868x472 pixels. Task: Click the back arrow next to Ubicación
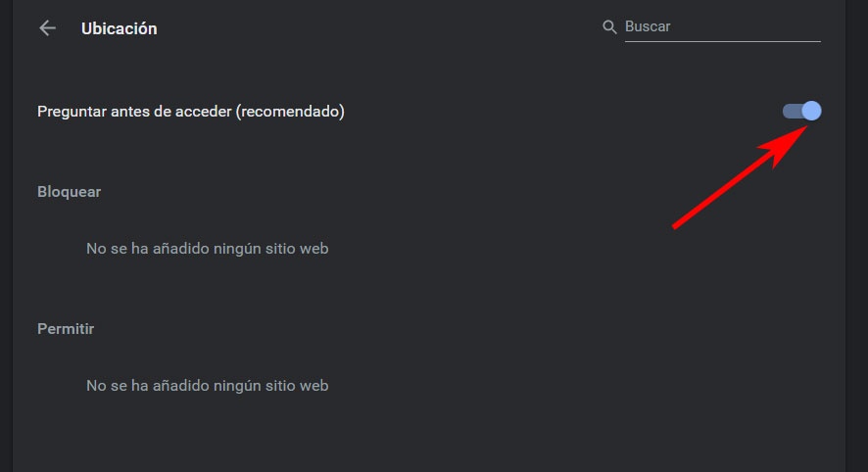47,28
